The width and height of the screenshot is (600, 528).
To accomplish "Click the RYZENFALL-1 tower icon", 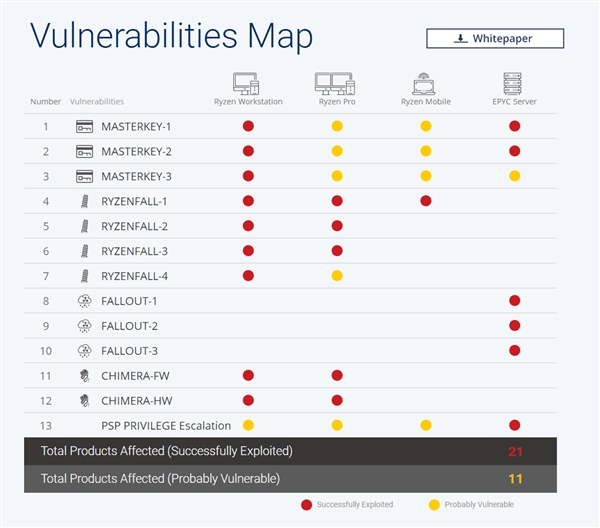I will pos(84,201).
